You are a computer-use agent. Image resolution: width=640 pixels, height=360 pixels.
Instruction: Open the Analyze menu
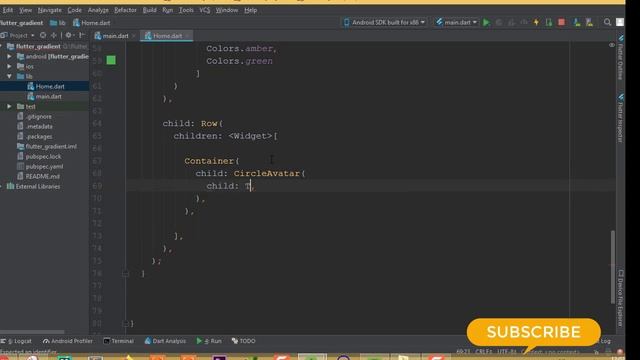98,10
